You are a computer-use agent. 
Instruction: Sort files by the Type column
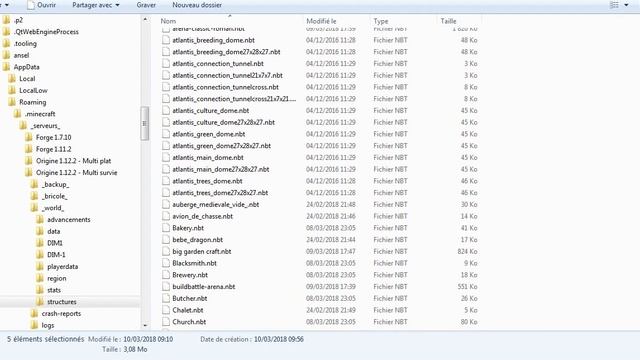[x=381, y=21]
